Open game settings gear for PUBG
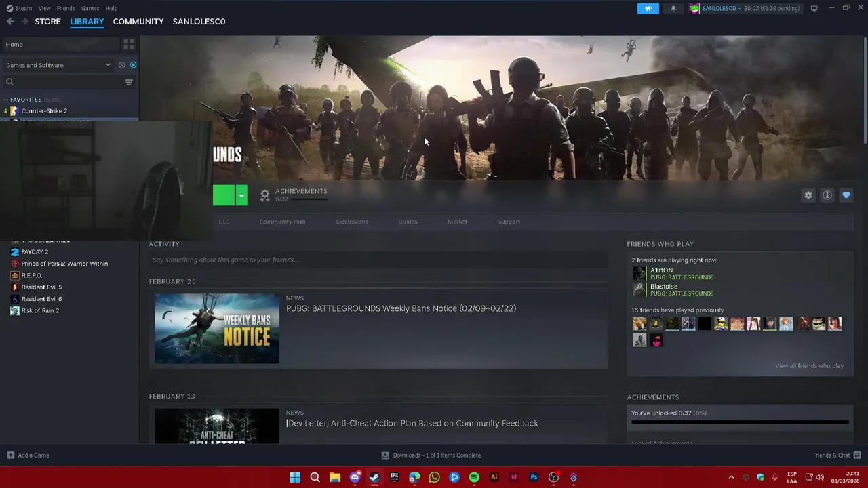 808,195
